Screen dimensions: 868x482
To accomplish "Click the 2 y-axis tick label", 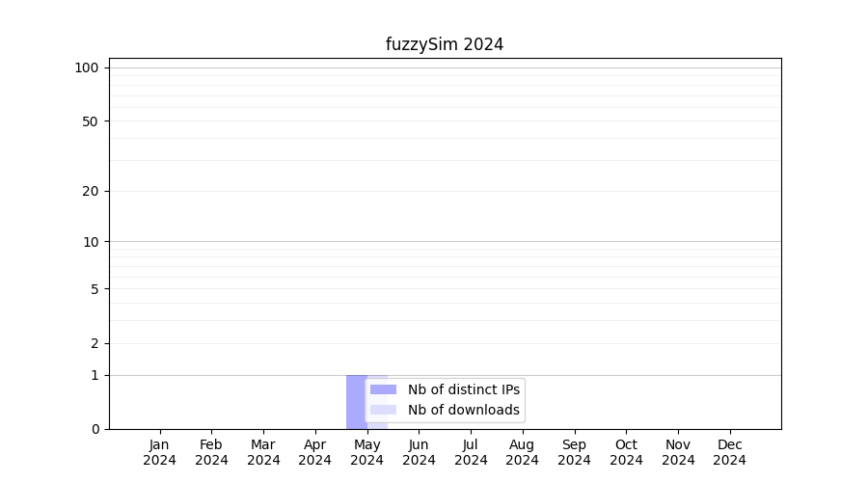I will [94, 343].
